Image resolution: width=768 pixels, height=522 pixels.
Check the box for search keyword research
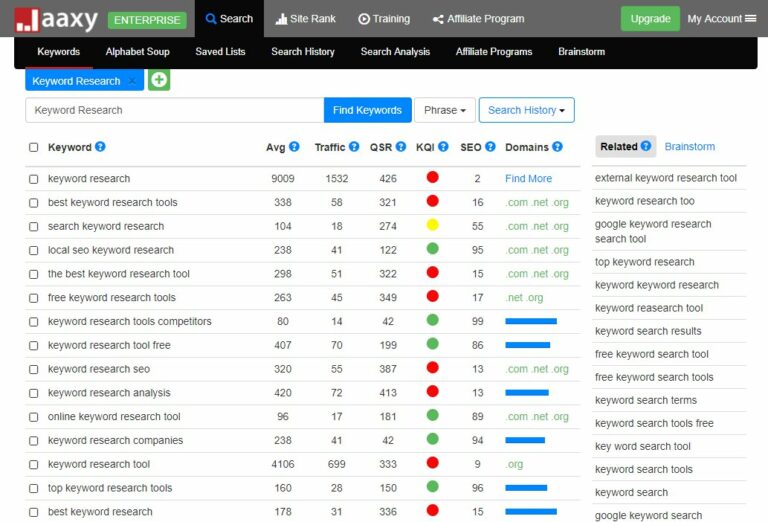[x=33, y=227]
